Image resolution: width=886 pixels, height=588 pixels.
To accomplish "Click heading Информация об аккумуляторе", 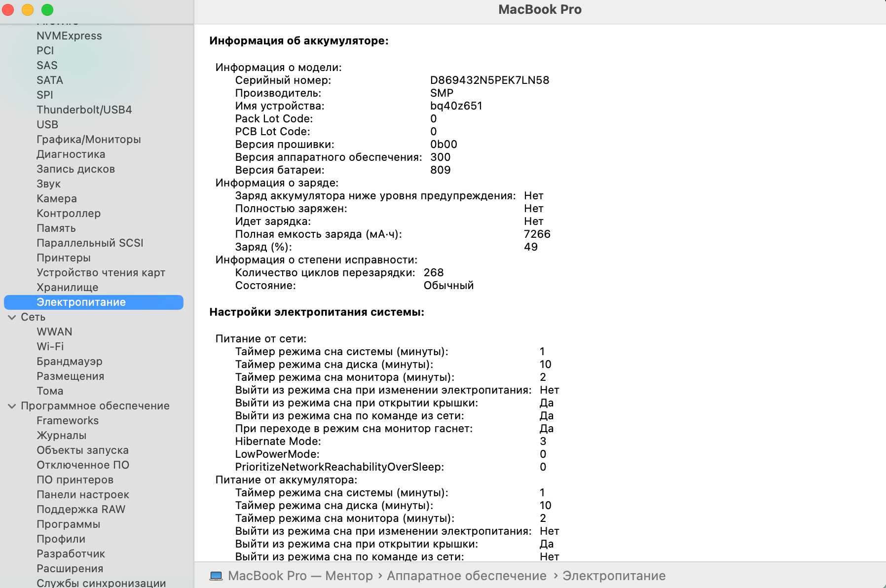I will click(299, 41).
